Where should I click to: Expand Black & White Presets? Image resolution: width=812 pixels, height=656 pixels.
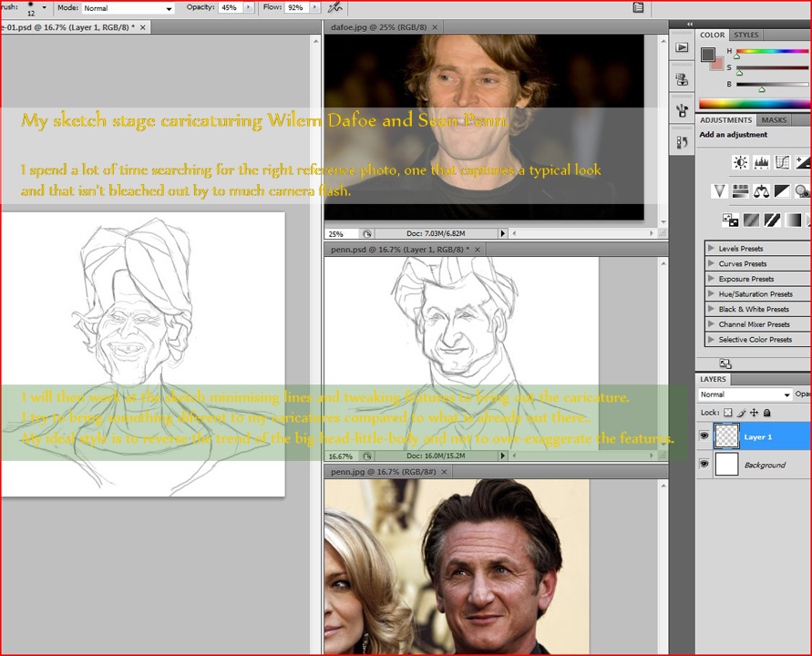(711, 309)
